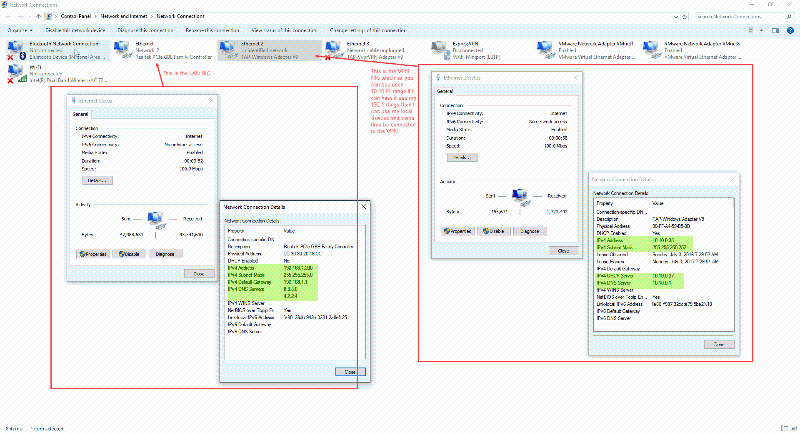
Task: Click the refresh icon beside address bar
Action: (x=685, y=16)
